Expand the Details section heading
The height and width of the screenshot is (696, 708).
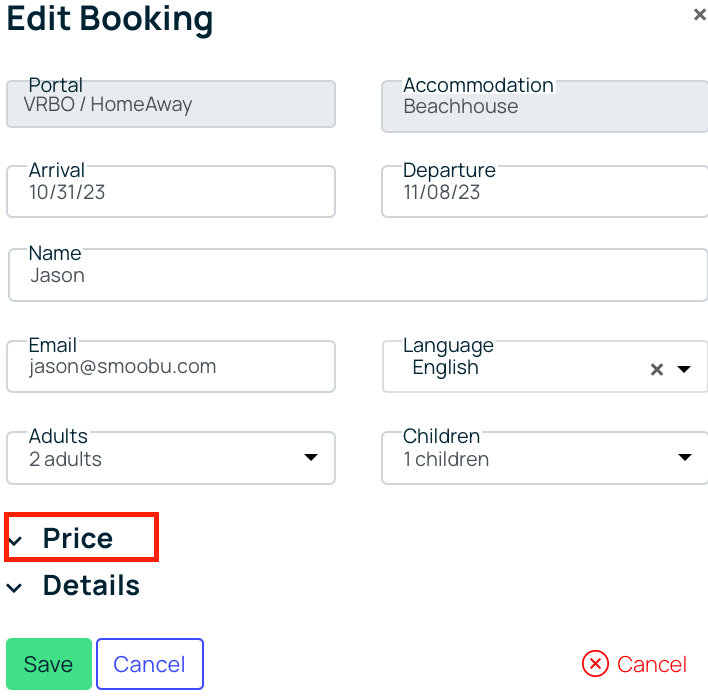coord(91,585)
